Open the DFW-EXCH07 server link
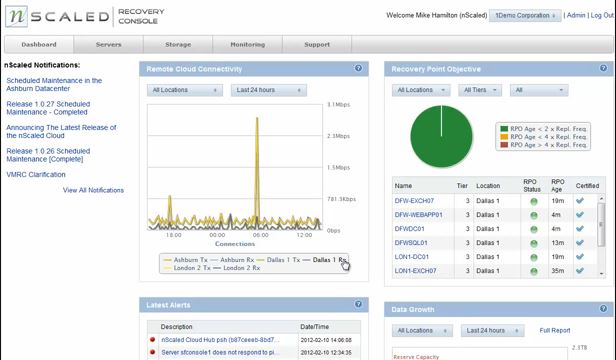Screen dimensions: 616x360 (x=414, y=201)
